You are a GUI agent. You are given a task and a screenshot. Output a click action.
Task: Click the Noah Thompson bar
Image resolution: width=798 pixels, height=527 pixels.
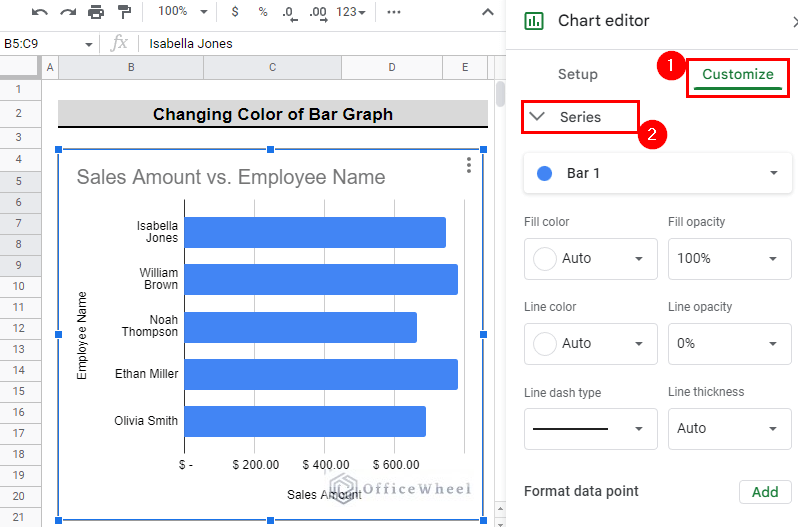(301, 327)
